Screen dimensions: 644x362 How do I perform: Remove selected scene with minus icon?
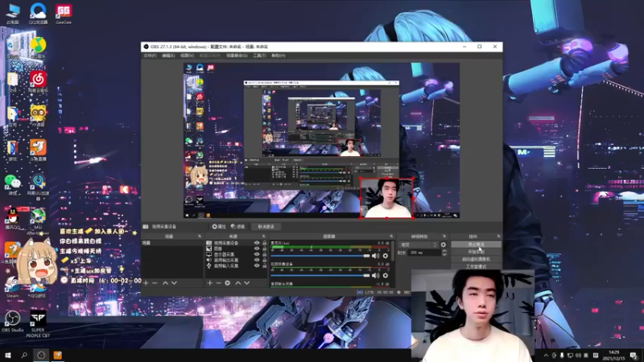(x=155, y=283)
